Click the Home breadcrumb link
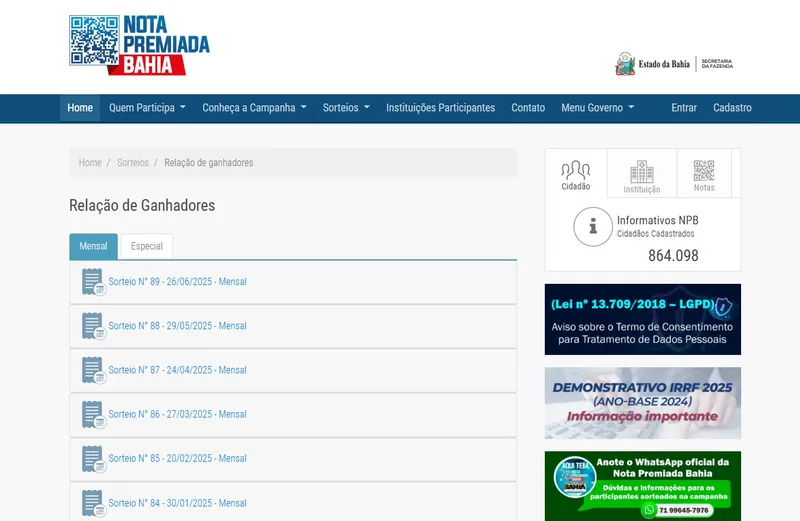The image size is (800, 521). coord(90,163)
